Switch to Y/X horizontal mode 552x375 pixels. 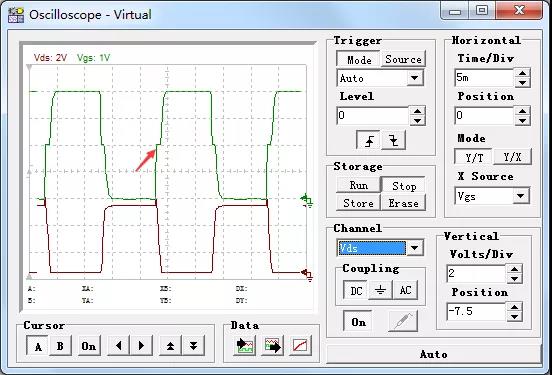click(512, 157)
